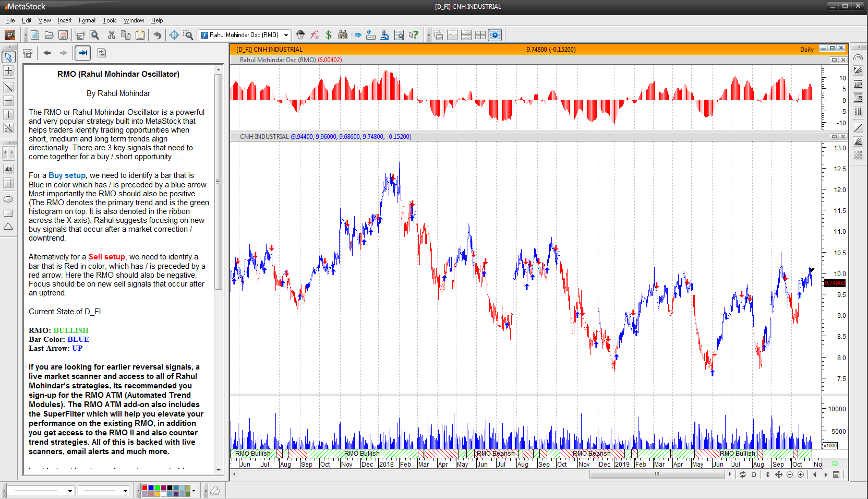The height and width of the screenshot is (499, 868).
Task: Expand the line weight dropdown
Action: 125,491
